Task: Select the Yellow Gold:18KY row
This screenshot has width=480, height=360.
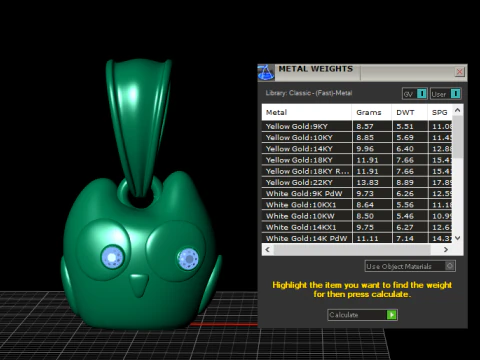Action: coord(357,160)
